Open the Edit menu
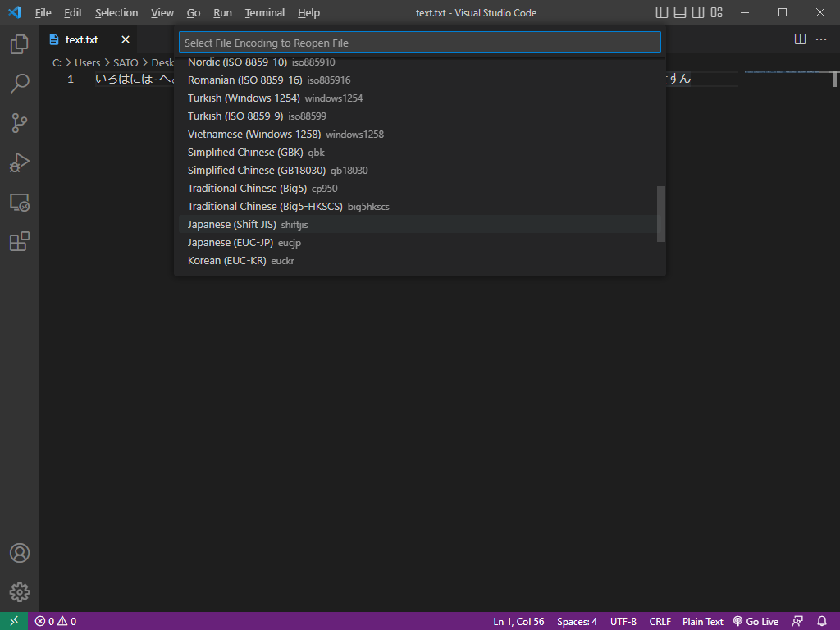 pyautogui.click(x=73, y=13)
